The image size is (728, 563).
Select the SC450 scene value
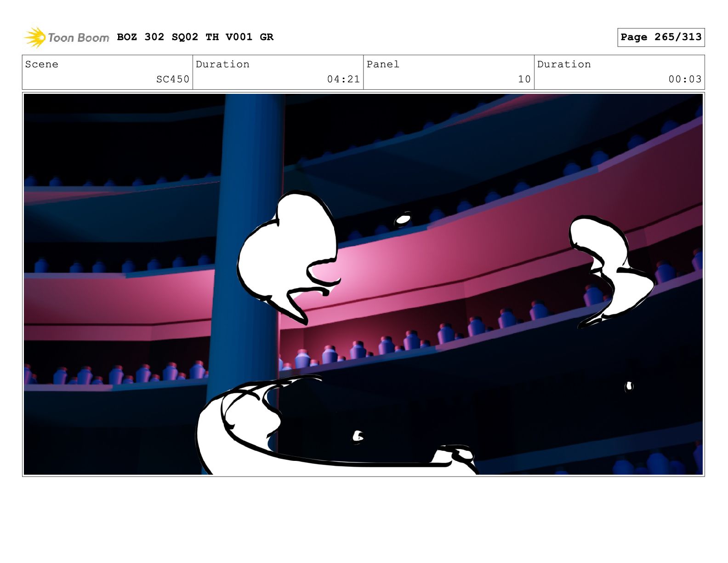(172, 79)
